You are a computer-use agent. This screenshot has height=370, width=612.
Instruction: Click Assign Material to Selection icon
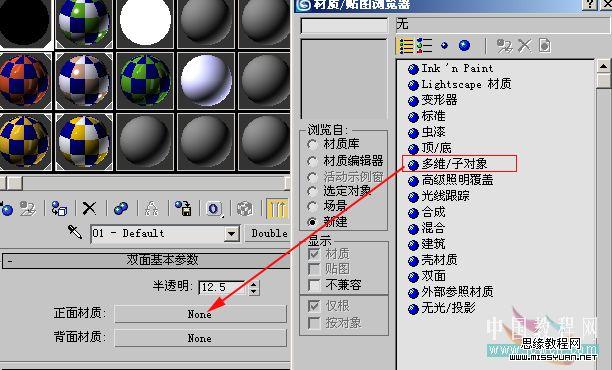(59, 209)
